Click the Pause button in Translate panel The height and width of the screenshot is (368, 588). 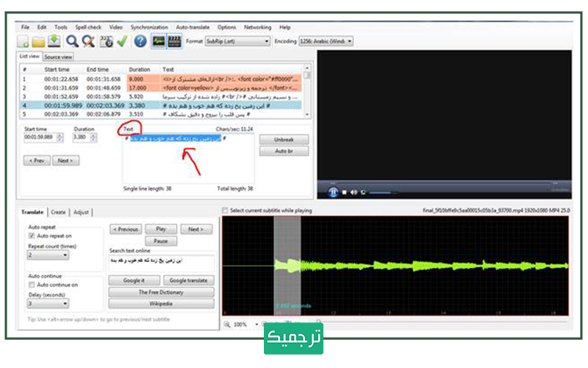[161, 241]
